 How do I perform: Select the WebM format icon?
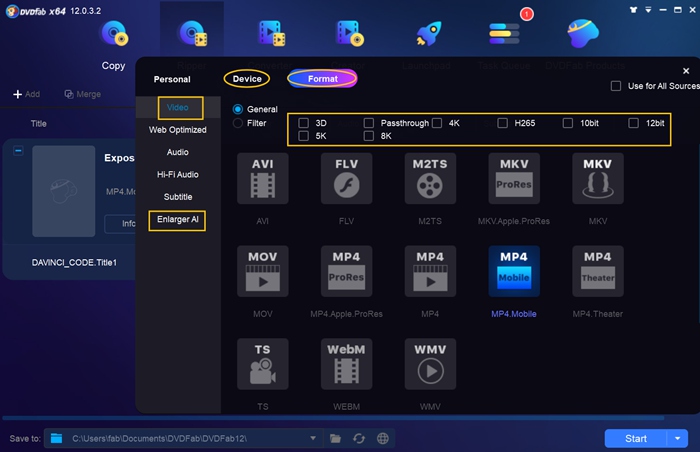[346, 364]
